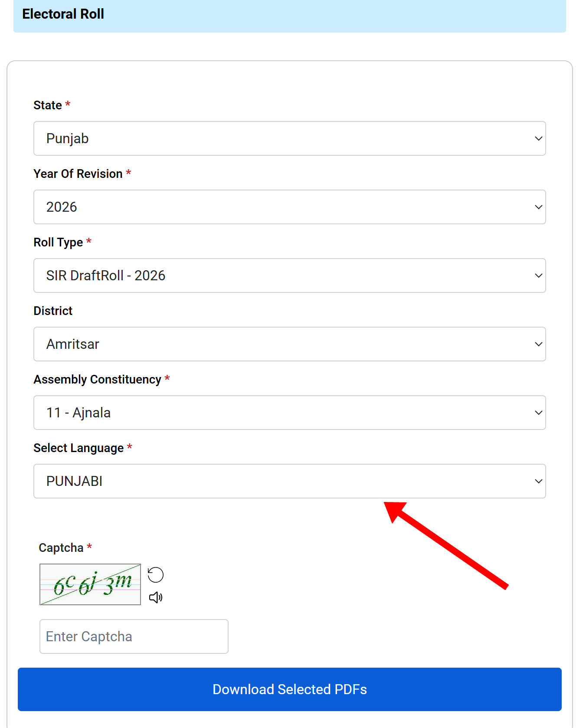Click the chevron arrow on 2026 year field
The image size is (586, 728).
point(538,207)
